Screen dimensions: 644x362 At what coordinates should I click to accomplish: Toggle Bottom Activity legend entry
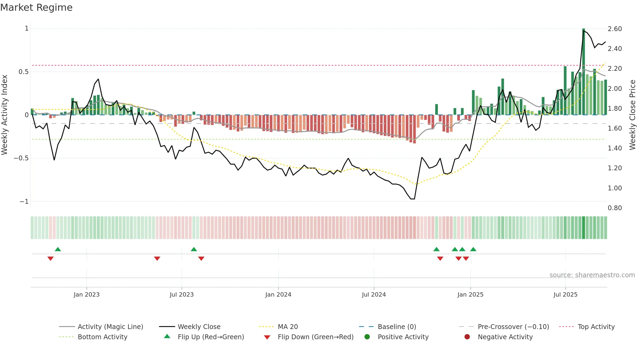click(93, 337)
